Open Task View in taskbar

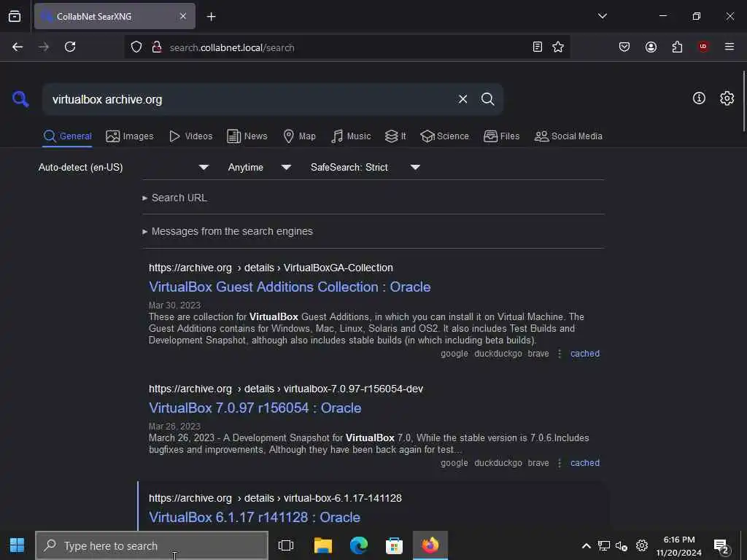pyautogui.click(x=286, y=545)
